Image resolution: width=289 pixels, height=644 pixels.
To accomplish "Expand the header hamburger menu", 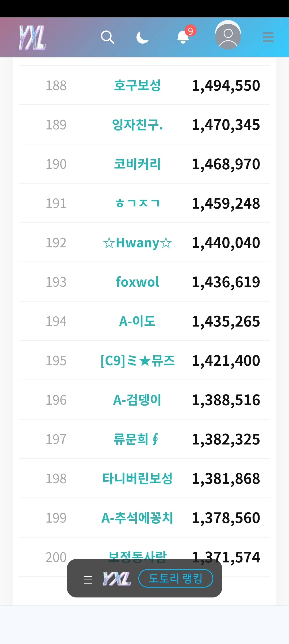I will [x=268, y=37].
